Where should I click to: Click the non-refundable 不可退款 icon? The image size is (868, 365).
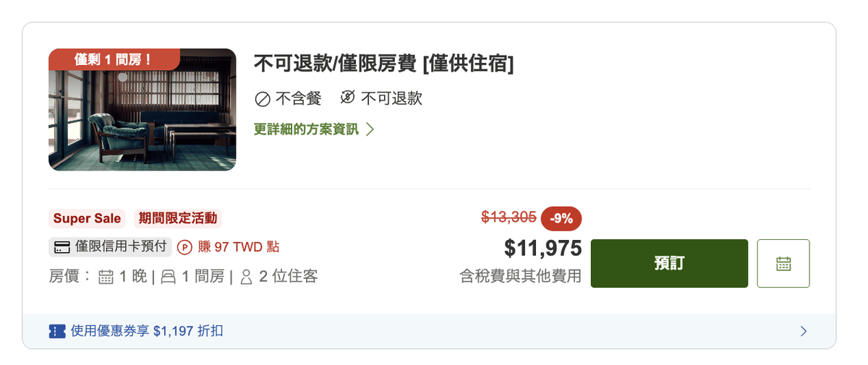pyautogui.click(x=347, y=98)
